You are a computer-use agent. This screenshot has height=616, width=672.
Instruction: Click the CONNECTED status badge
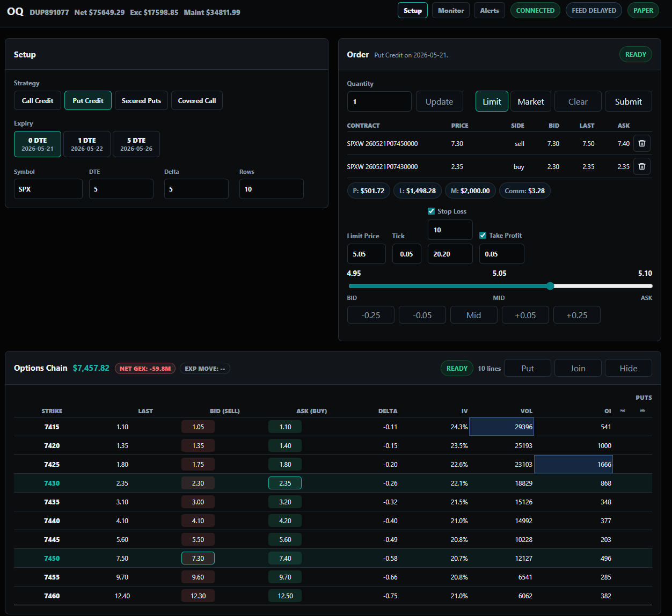tap(535, 10)
